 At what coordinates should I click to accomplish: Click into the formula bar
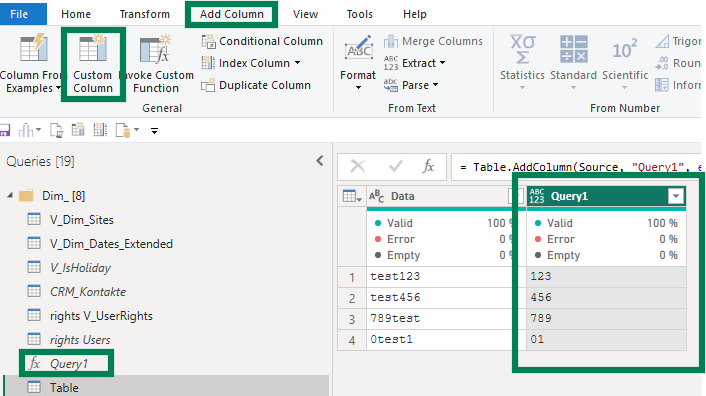tap(576, 167)
